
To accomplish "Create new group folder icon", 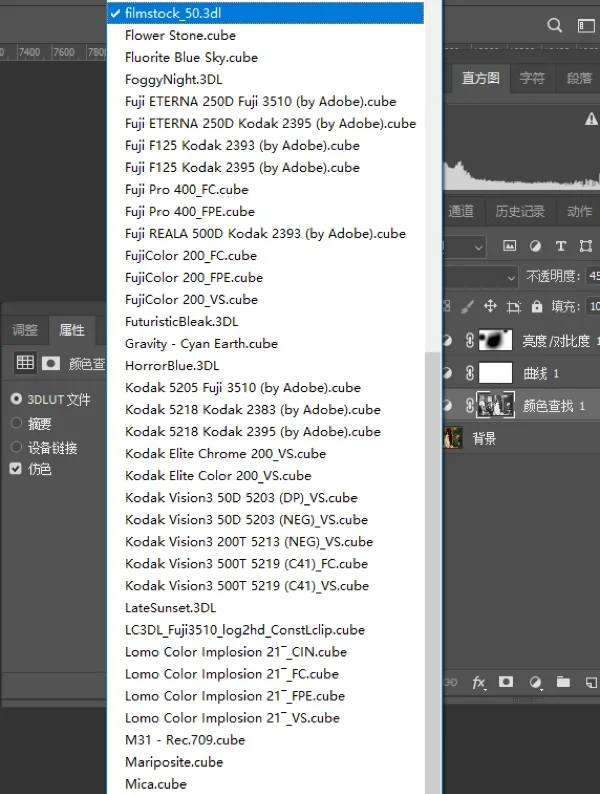I will [563, 682].
